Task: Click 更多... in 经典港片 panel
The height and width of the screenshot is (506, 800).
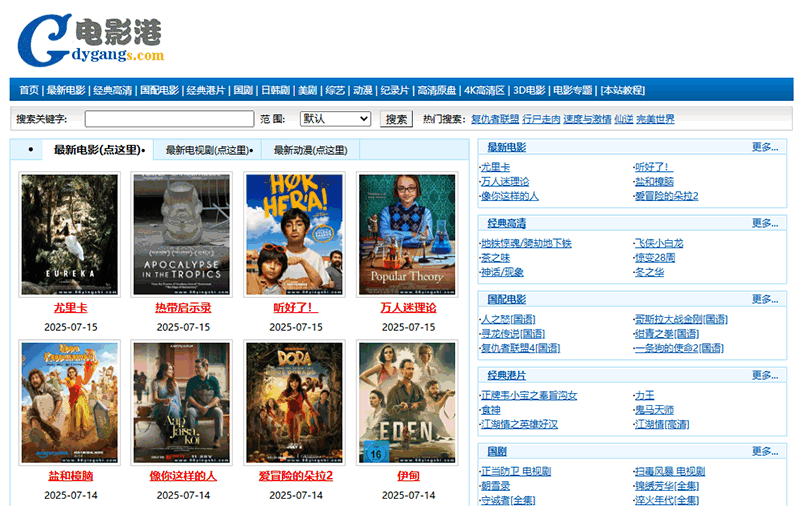Action: point(765,375)
